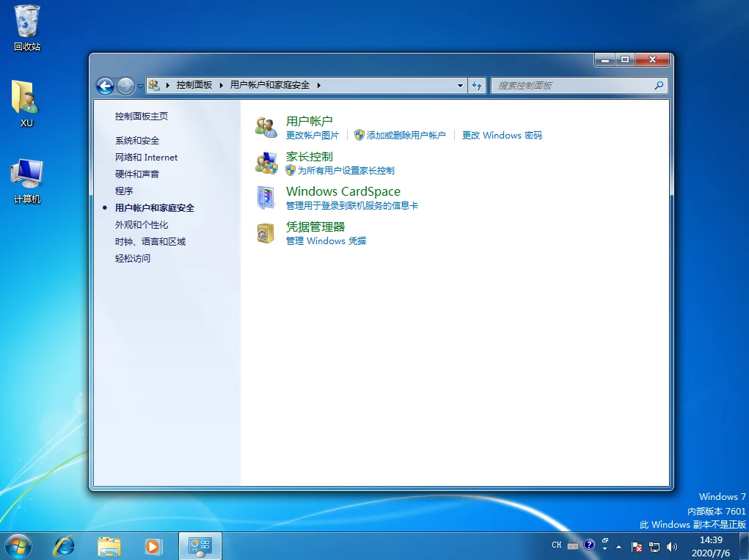749x560 pixels.
Task: Click the CH language indicator in the taskbar
Action: pyautogui.click(x=557, y=546)
